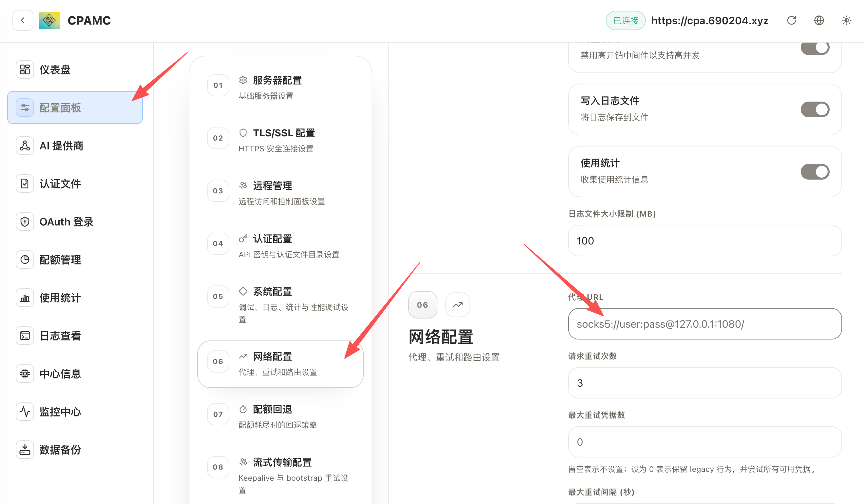This screenshot has height=504, width=865.
Task: Click the 数据备份 download icon
Action: coord(25,450)
